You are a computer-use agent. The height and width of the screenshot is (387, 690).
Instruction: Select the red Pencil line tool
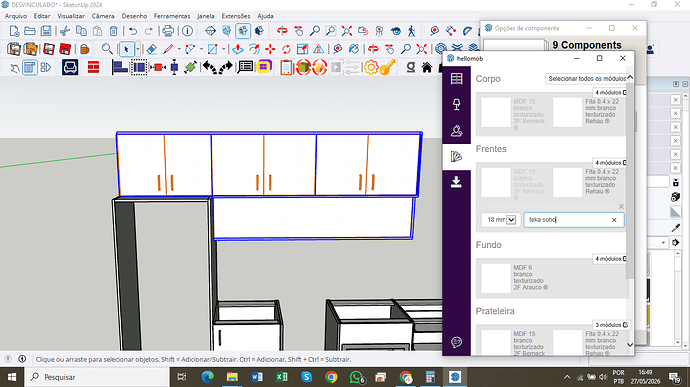click(x=168, y=49)
